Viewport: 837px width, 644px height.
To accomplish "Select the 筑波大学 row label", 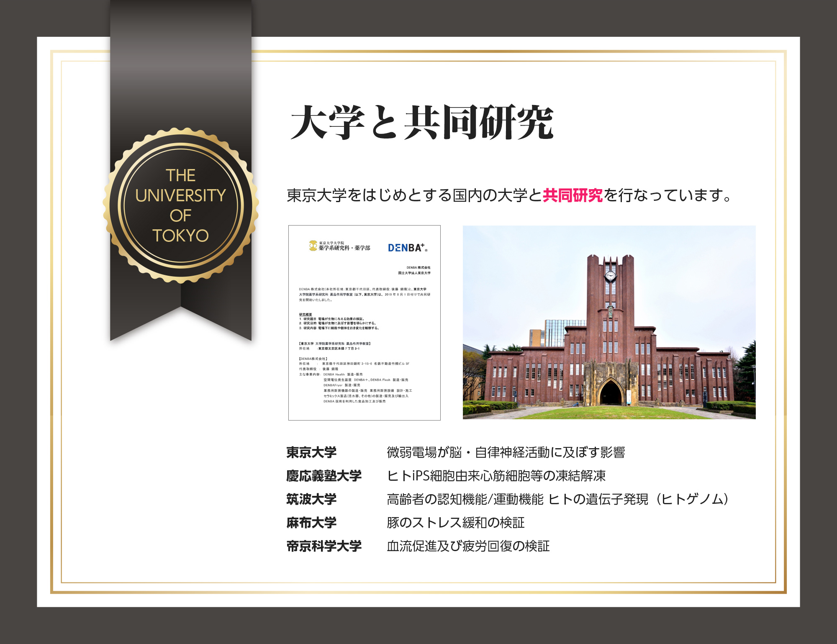I will click(311, 499).
